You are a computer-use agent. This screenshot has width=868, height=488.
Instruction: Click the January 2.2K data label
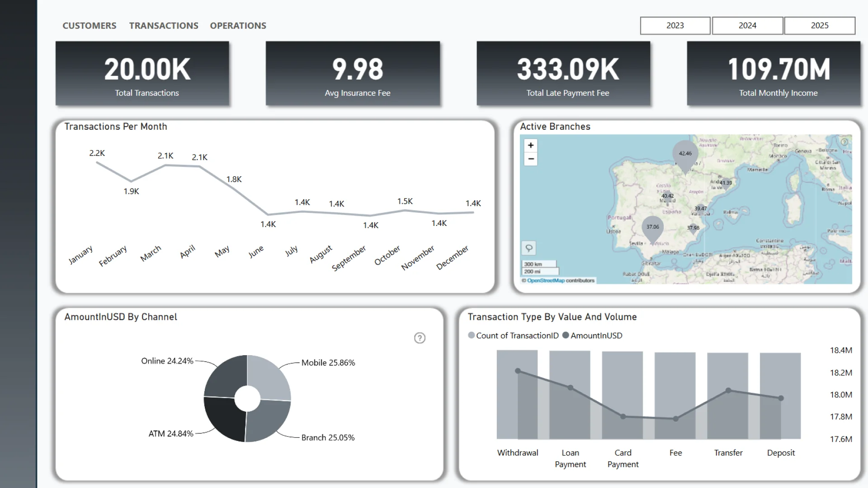point(97,153)
